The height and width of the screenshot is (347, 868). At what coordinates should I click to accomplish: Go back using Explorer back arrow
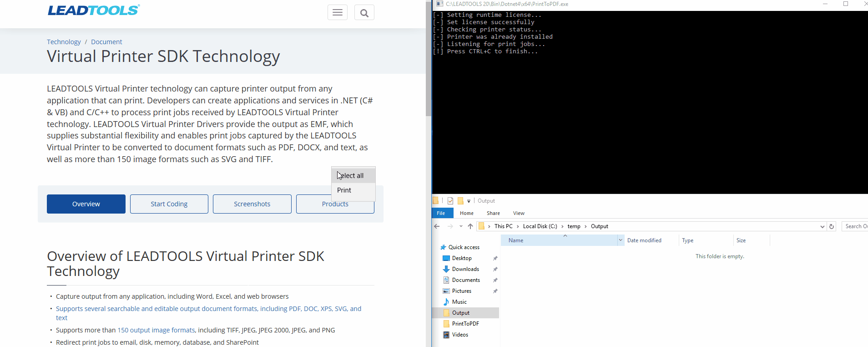point(437,226)
